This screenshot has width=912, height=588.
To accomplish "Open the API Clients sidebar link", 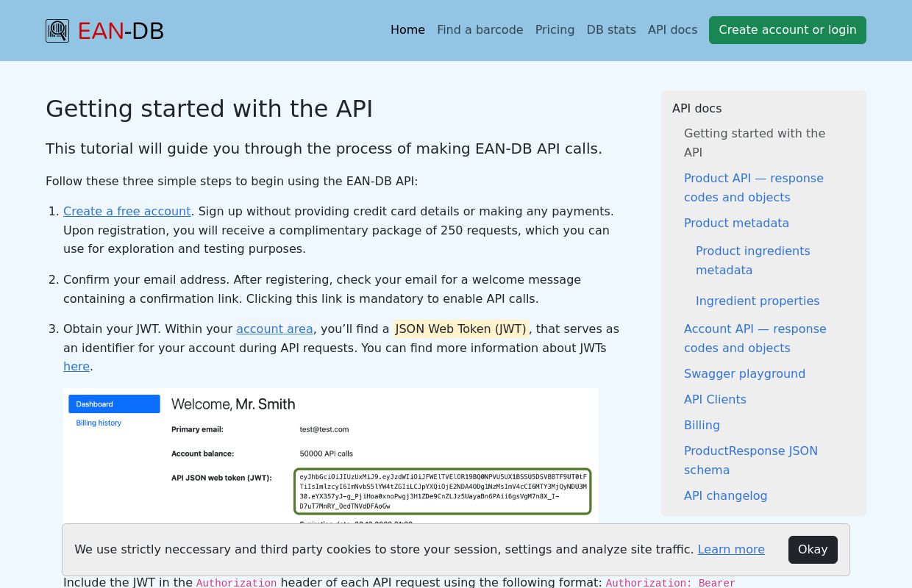I will tap(715, 399).
